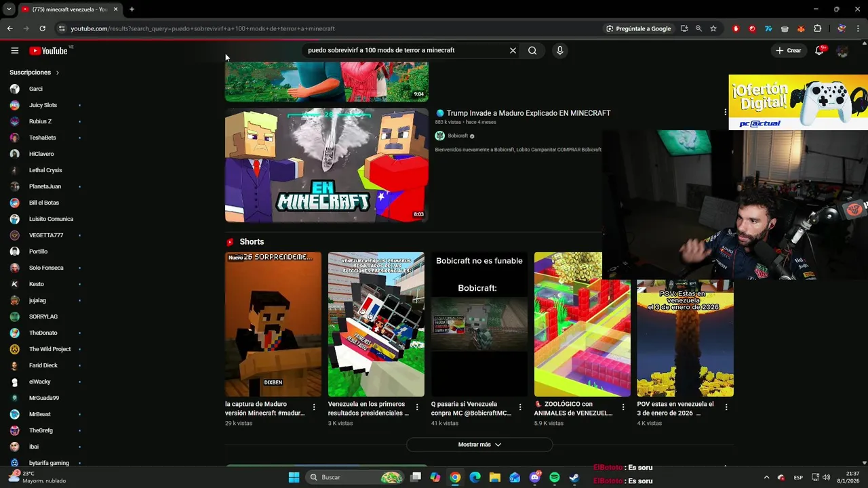Open VEGETTA777 subscription

45,235
